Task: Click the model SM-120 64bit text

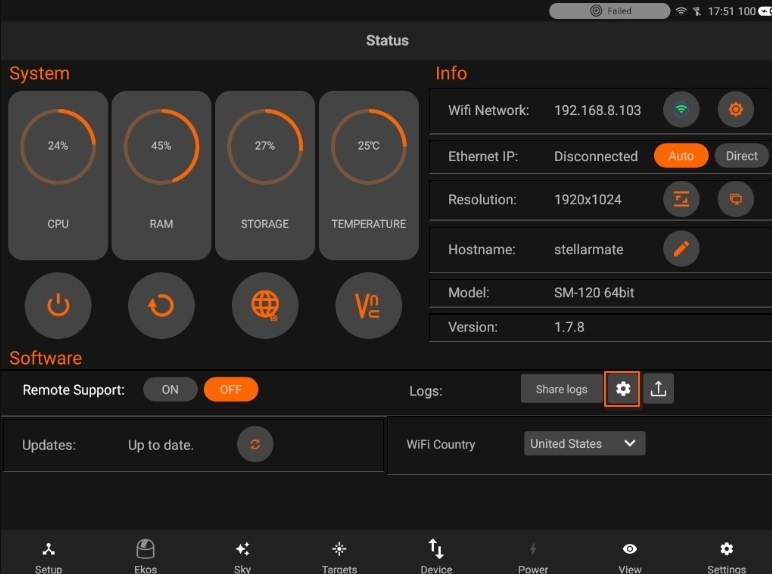Action: coord(594,292)
